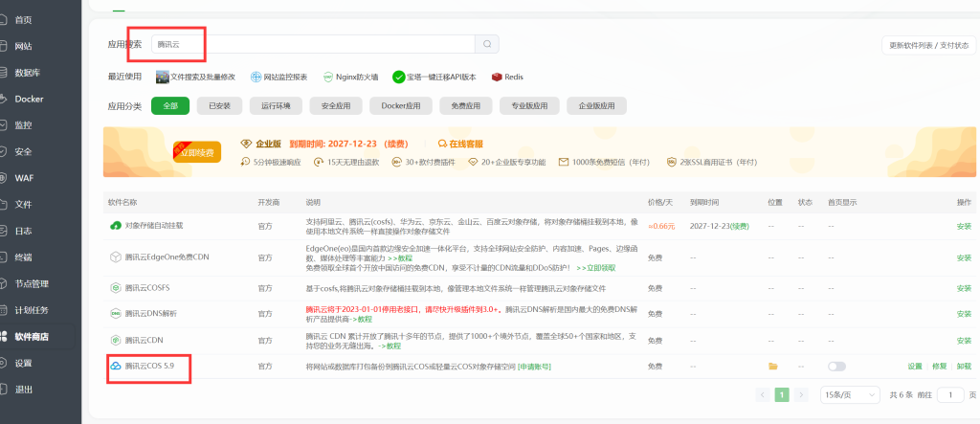Go to next page arrow
Image resolution: width=980 pixels, height=424 pixels.
tap(801, 394)
